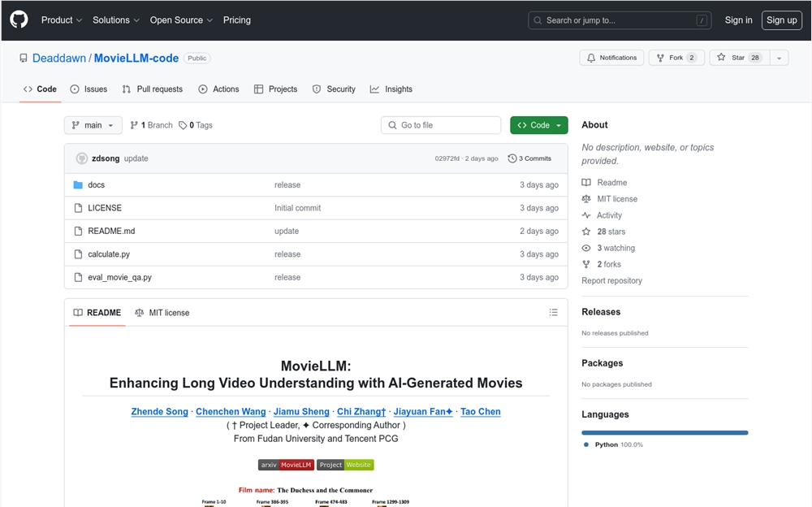
Task: Click the GitHub octocat logo
Action: [x=19, y=20]
